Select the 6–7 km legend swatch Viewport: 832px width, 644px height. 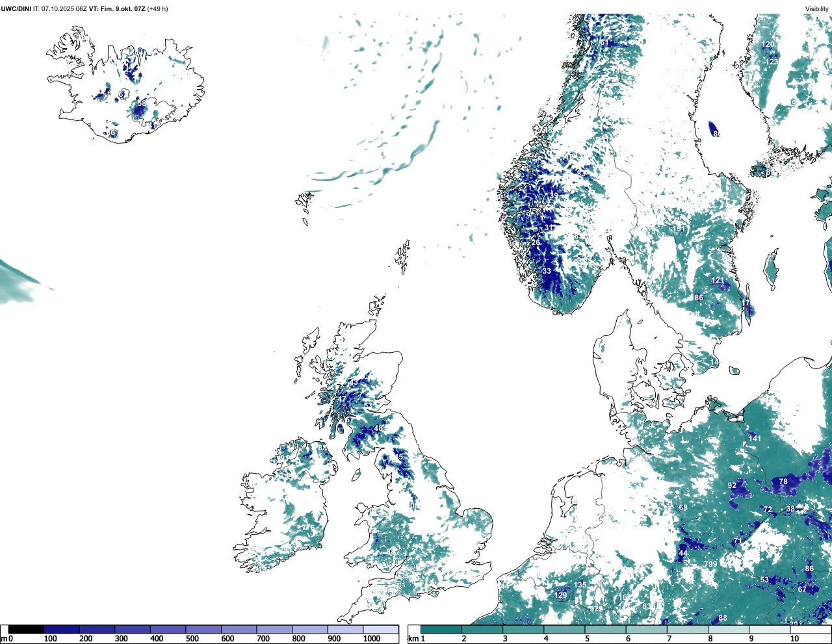point(646,629)
